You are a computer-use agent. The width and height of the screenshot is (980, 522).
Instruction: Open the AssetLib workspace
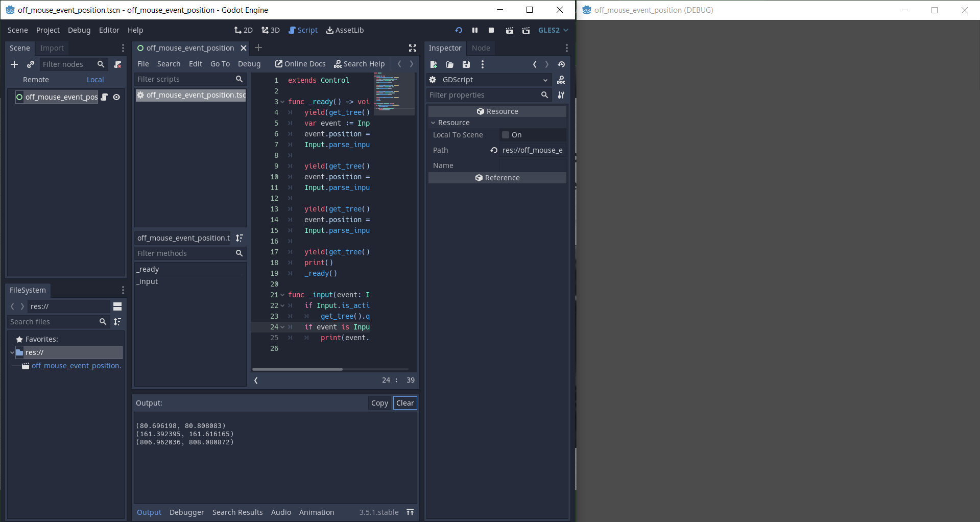coord(345,30)
